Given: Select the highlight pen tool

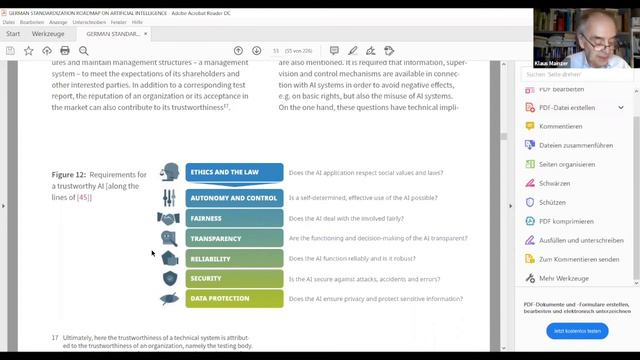Looking at the screenshot, I should tap(353, 51).
